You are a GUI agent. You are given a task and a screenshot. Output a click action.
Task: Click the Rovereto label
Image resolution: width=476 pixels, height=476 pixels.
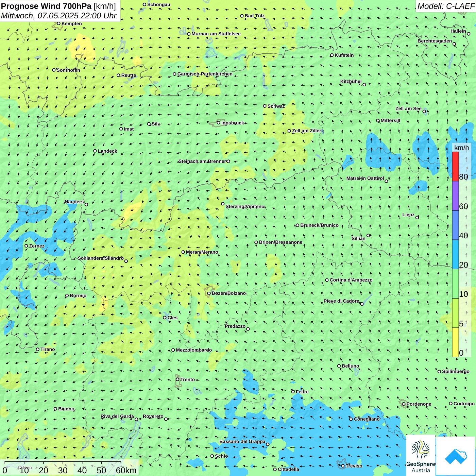(x=153, y=416)
